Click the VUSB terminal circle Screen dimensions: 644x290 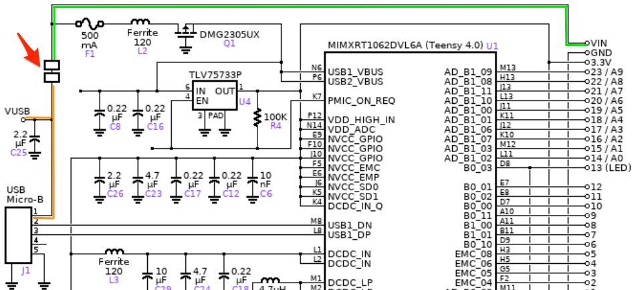click(x=23, y=119)
